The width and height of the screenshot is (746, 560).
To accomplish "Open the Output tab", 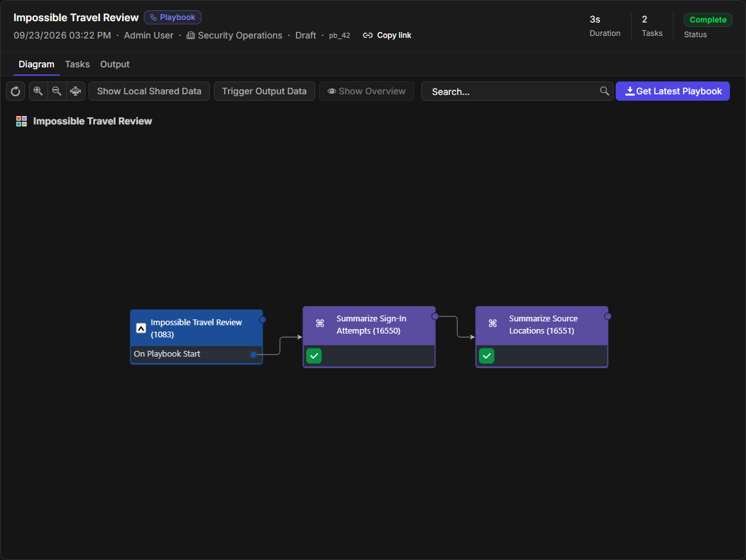I will pyautogui.click(x=115, y=64).
